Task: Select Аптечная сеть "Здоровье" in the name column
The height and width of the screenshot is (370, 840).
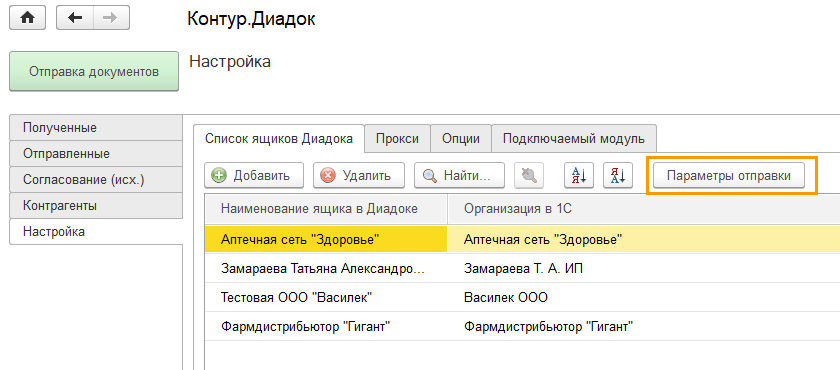Action: point(326,239)
